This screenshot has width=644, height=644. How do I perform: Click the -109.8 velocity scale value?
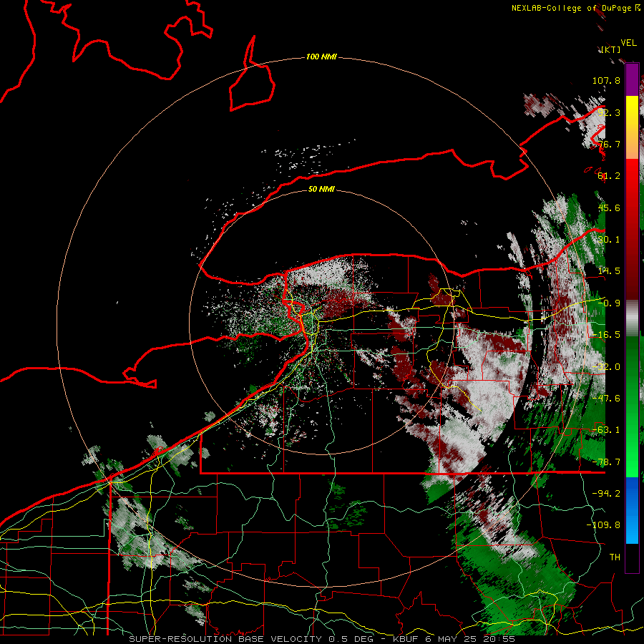click(604, 525)
